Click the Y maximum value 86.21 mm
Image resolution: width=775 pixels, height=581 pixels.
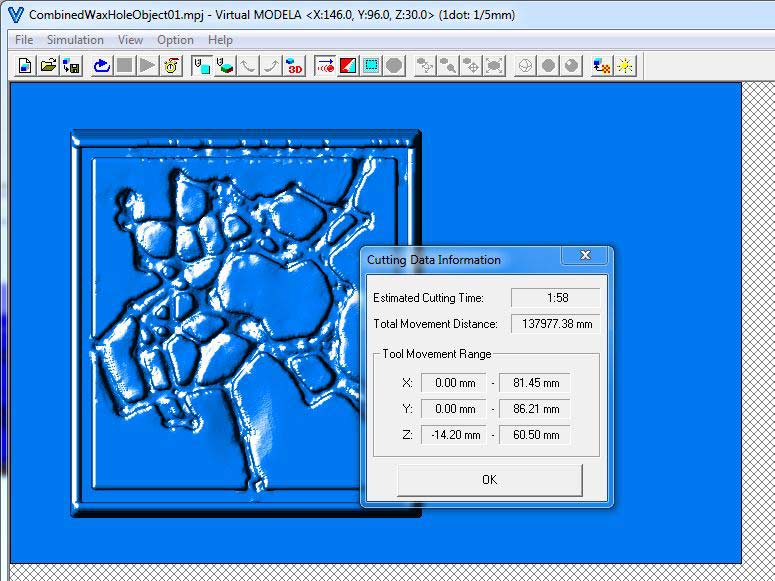tap(535, 409)
